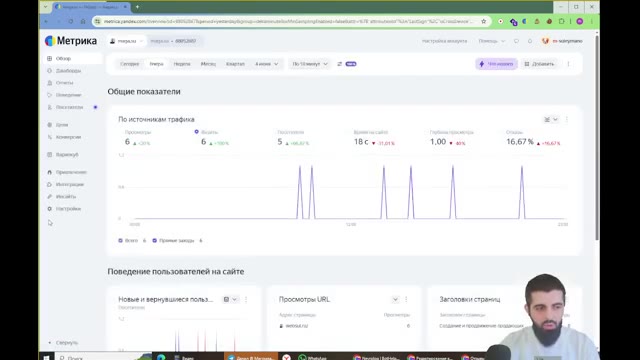Toggle the Прямые заходы series checkbox

(155, 240)
